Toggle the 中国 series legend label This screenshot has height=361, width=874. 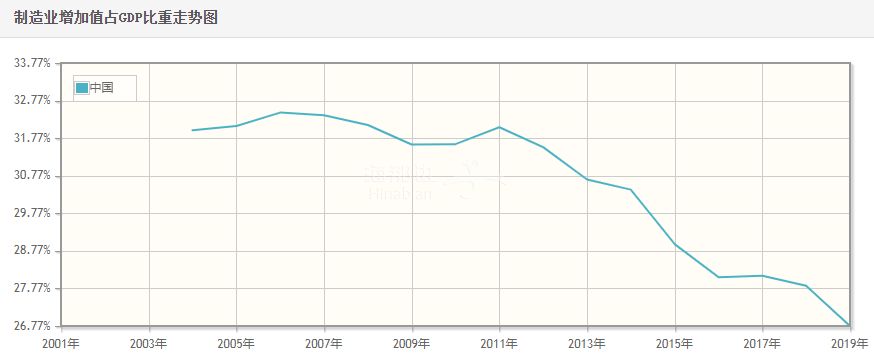pyautogui.click(x=101, y=87)
